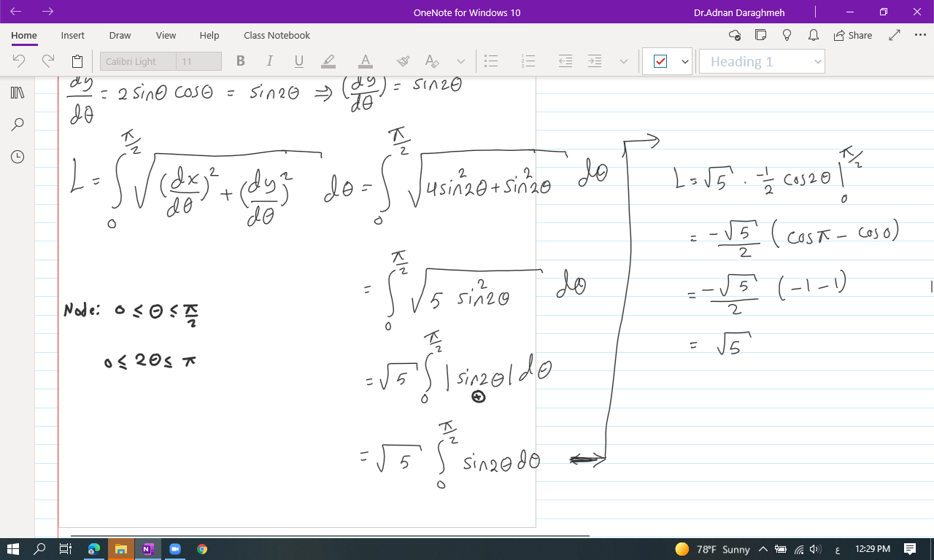
Task: Open the feed notes pane icon
Action: pos(760,35)
